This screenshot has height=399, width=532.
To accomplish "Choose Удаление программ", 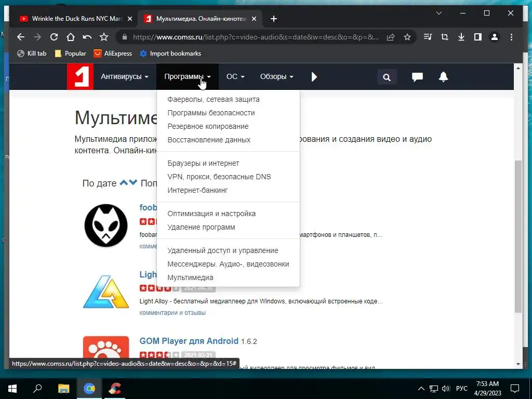I will click(201, 228).
